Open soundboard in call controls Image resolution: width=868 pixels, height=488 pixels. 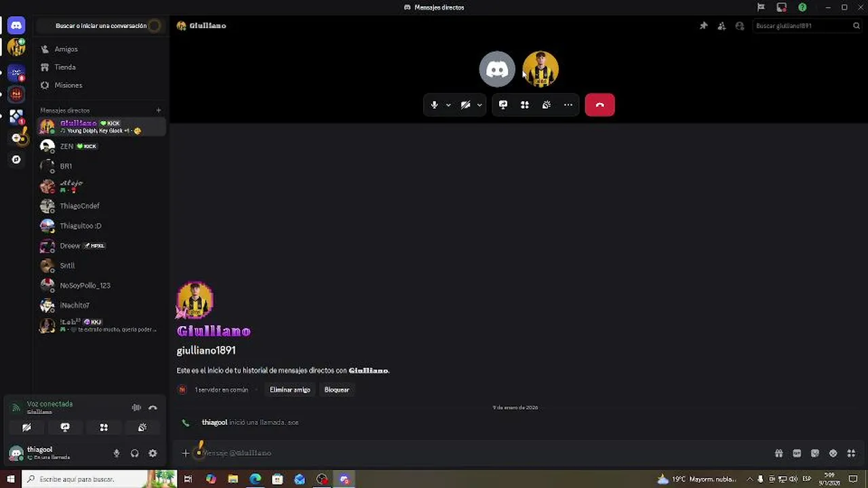(x=547, y=105)
